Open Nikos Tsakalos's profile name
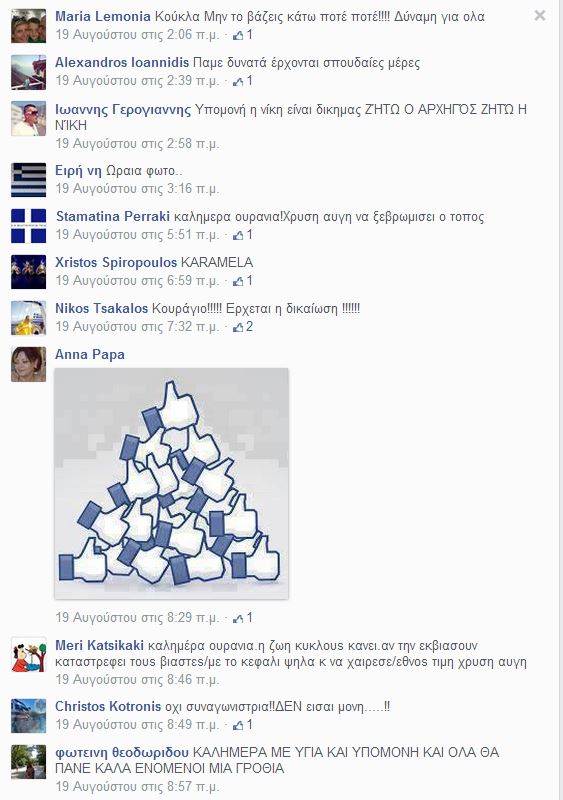 point(102,309)
